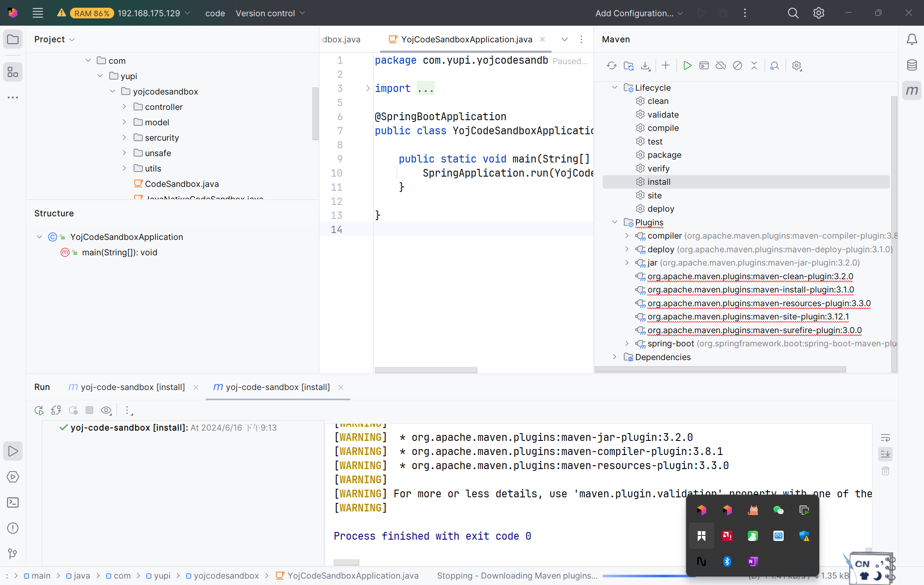Expand the controller folder
The width and height of the screenshot is (924, 585).
click(124, 107)
